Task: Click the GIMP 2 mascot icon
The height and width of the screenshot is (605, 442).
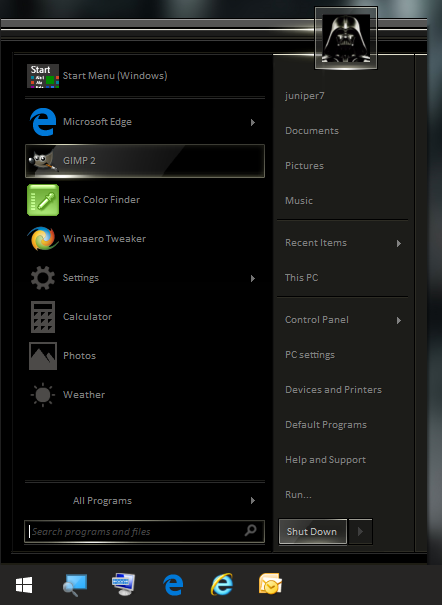Action: tap(42, 161)
